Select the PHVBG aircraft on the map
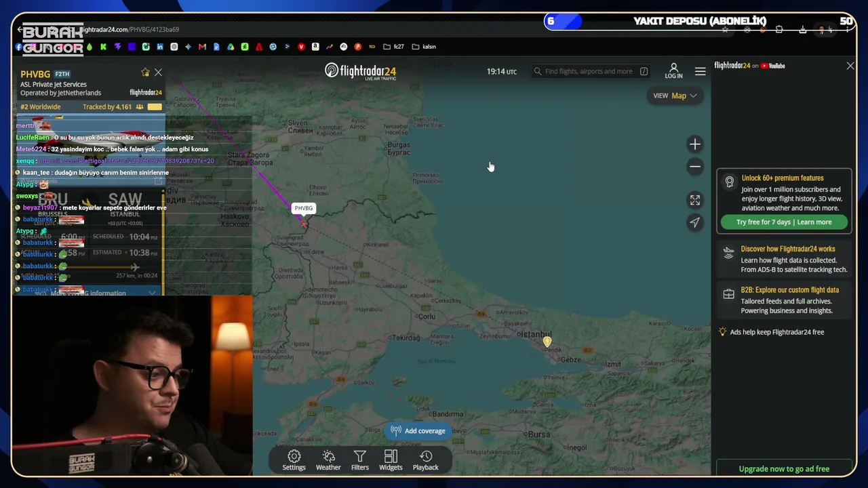The image size is (868, 488). click(305, 224)
